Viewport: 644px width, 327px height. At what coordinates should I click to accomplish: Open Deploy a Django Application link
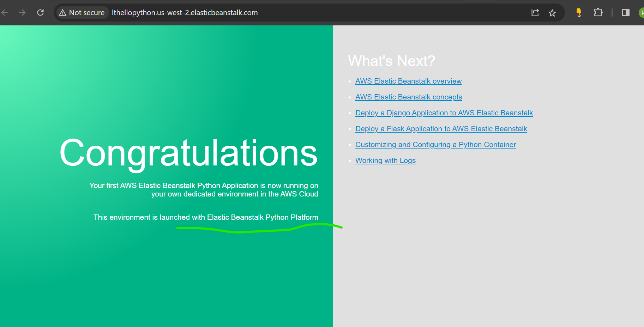pyautogui.click(x=444, y=113)
